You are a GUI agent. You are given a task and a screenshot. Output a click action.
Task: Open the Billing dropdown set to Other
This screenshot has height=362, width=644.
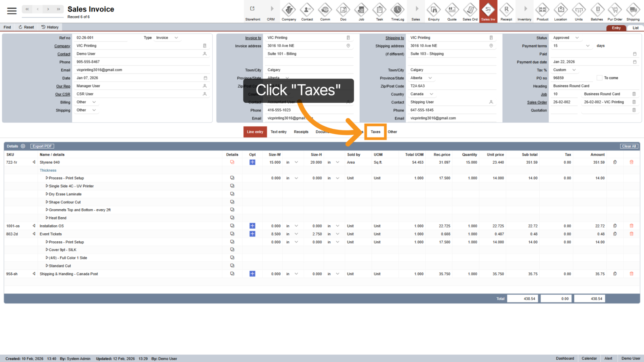[x=86, y=102]
